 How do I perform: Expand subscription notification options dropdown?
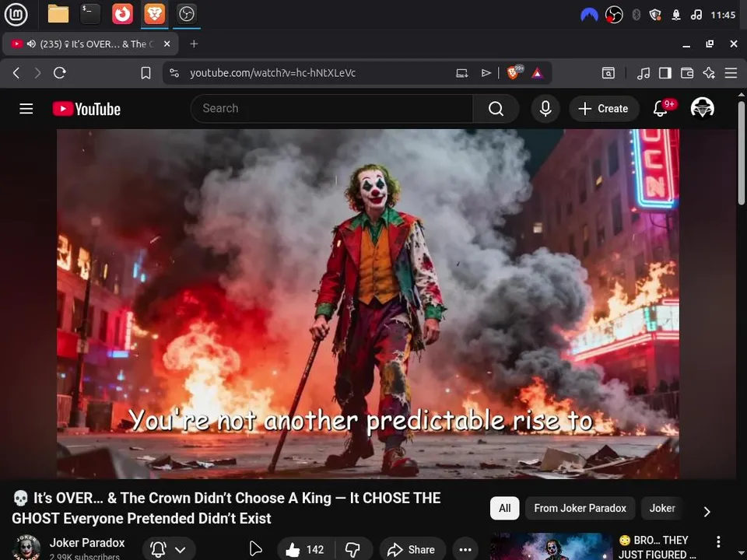[x=169, y=550]
